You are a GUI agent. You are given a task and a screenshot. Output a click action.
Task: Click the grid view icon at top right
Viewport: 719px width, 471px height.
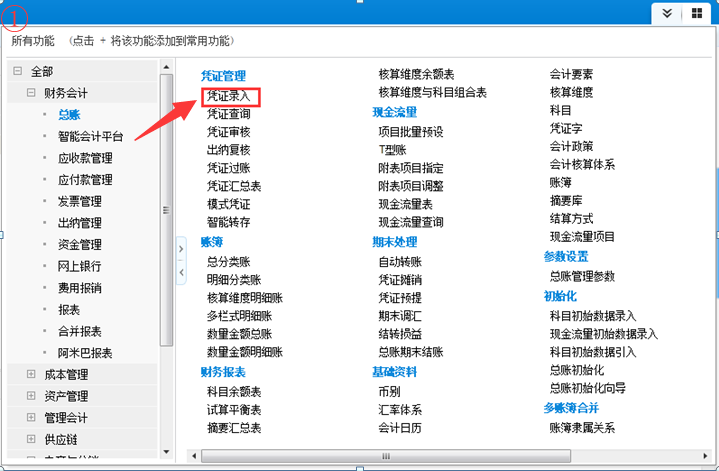(x=696, y=13)
